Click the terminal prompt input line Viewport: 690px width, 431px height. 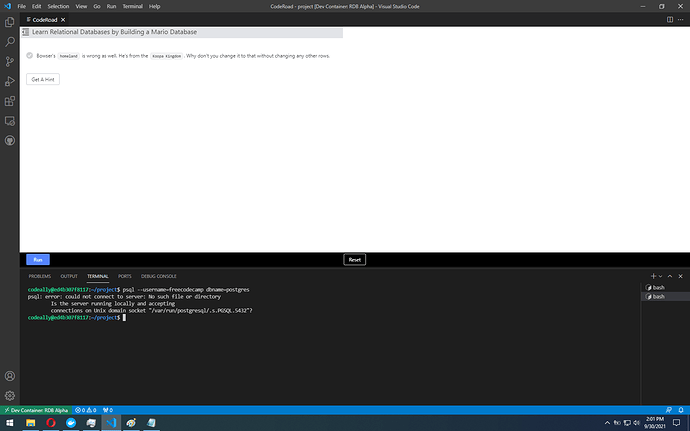pyautogui.click(x=77, y=317)
